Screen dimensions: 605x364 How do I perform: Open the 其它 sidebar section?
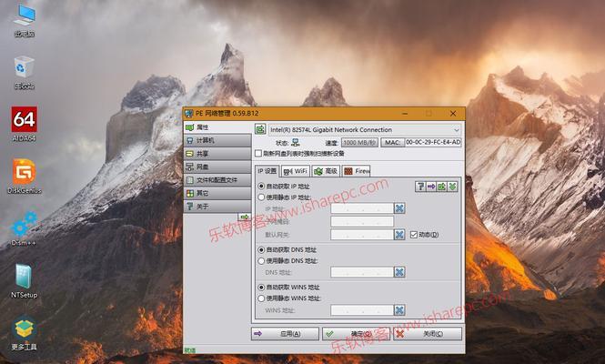click(x=217, y=193)
